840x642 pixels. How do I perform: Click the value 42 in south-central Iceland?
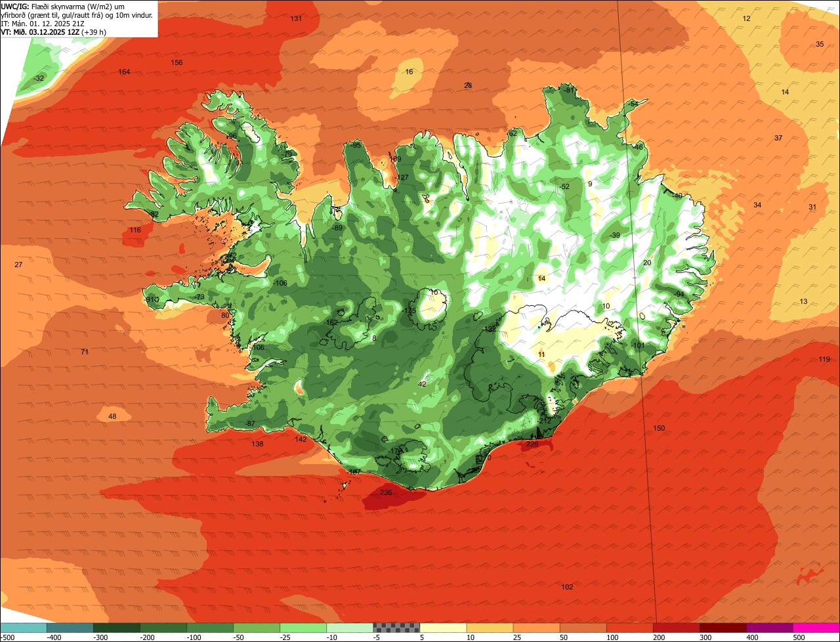pyautogui.click(x=422, y=384)
